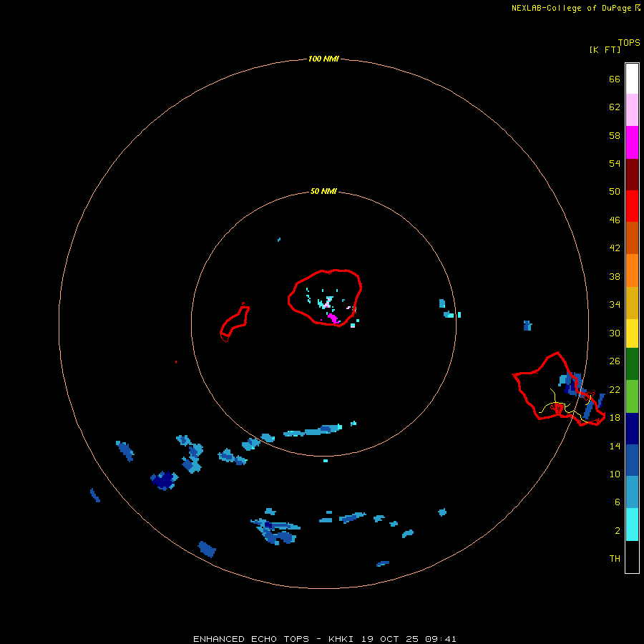Click the medium blue 10 kft swatch

pos(632,460)
